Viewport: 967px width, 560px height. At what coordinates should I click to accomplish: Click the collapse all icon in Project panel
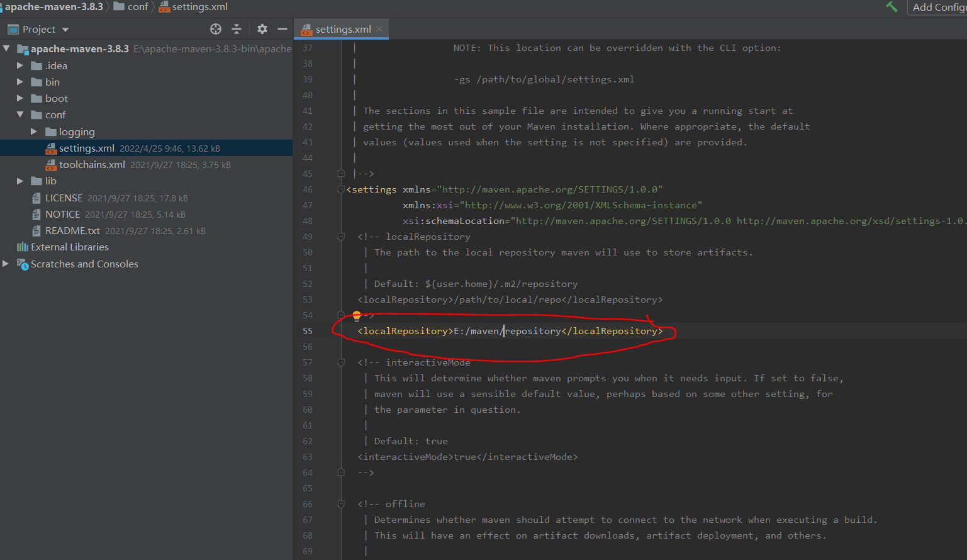237,29
